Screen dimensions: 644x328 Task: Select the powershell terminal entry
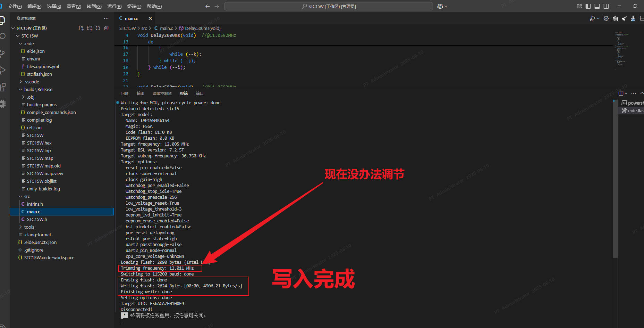(x=632, y=103)
